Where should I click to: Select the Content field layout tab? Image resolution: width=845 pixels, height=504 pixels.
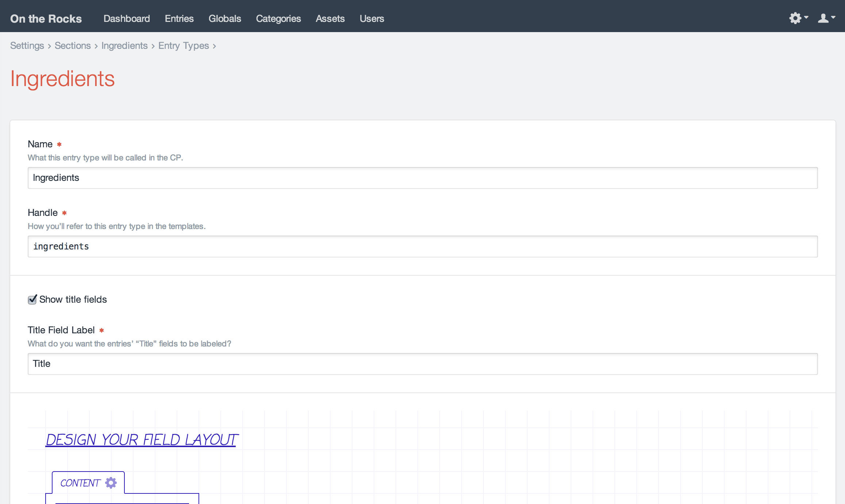pyautogui.click(x=80, y=483)
